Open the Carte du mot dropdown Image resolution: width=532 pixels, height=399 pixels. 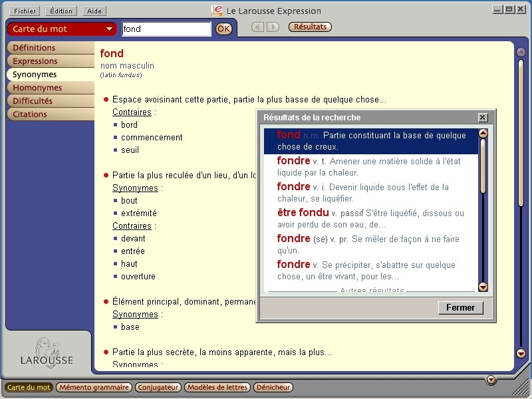coord(62,29)
